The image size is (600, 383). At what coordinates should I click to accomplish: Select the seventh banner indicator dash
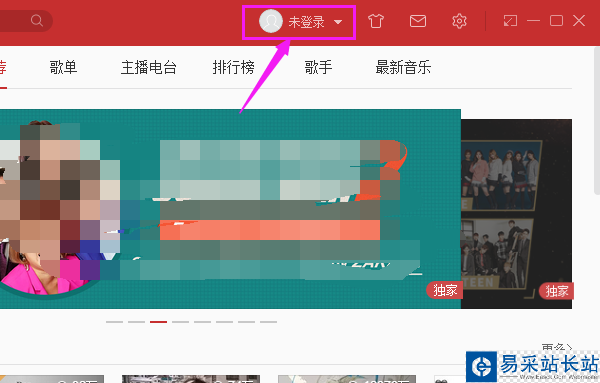tap(246, 322)
